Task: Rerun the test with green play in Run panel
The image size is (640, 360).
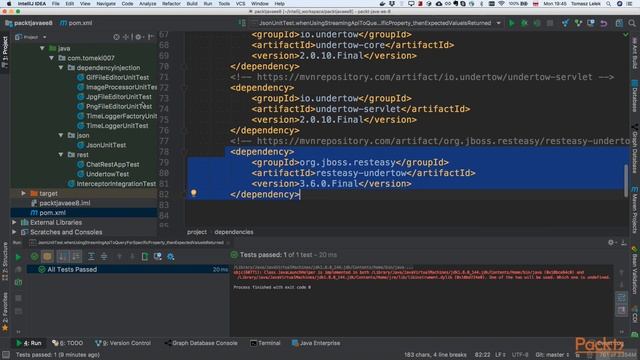Action: click(18, 257)
